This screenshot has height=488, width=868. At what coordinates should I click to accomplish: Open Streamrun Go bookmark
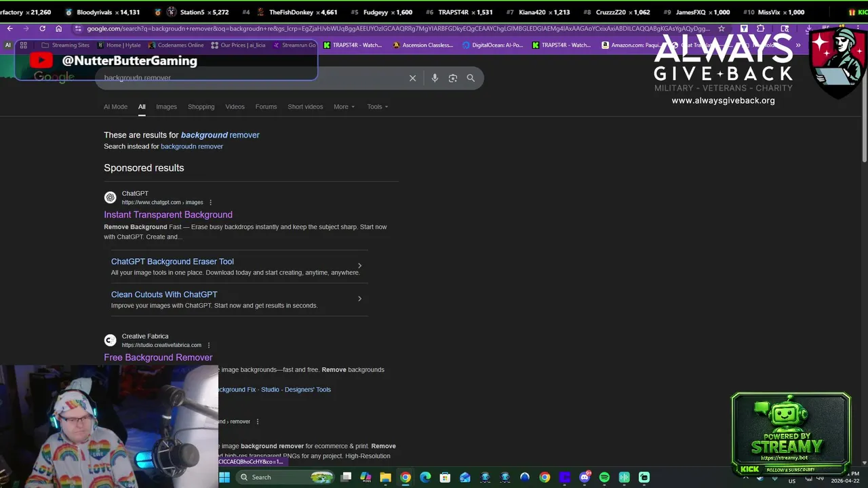tap(294, 45)
